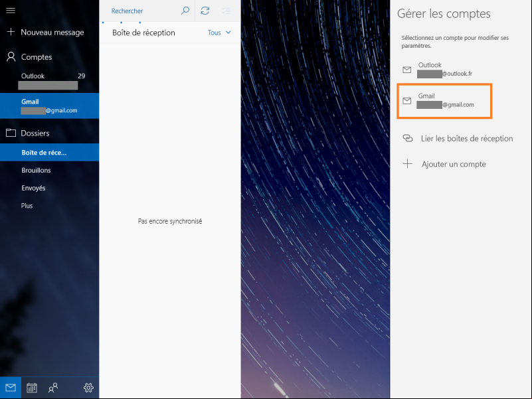Click the search magnifier icon

185,11
